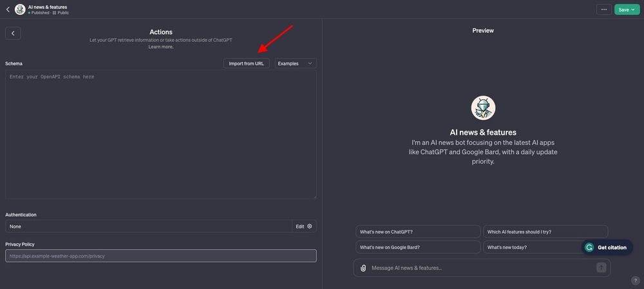Select "Which AI features should I try?" prompt
Viewport: 644px width, 289px height.
pos(545,232)
